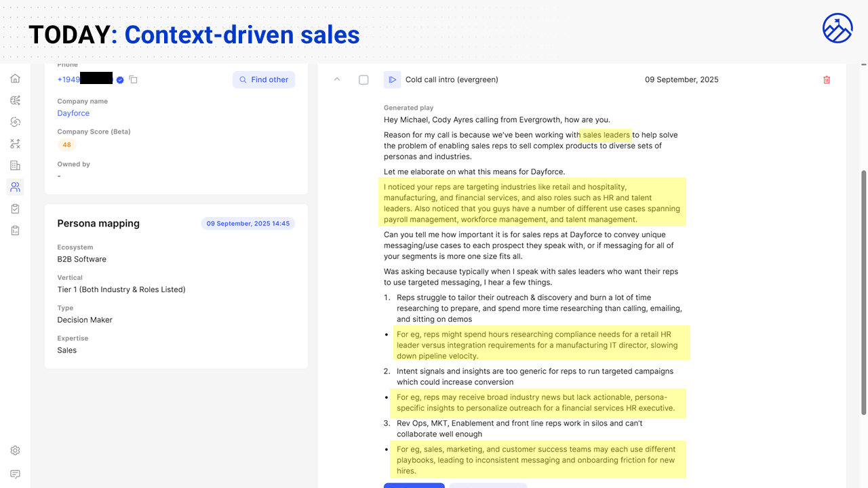Image resolution: width=868 pixels, height=488 pixels.
Task: Click 'sales, marketing, and customer success teams' bullet
Action: tap(536, 460)
